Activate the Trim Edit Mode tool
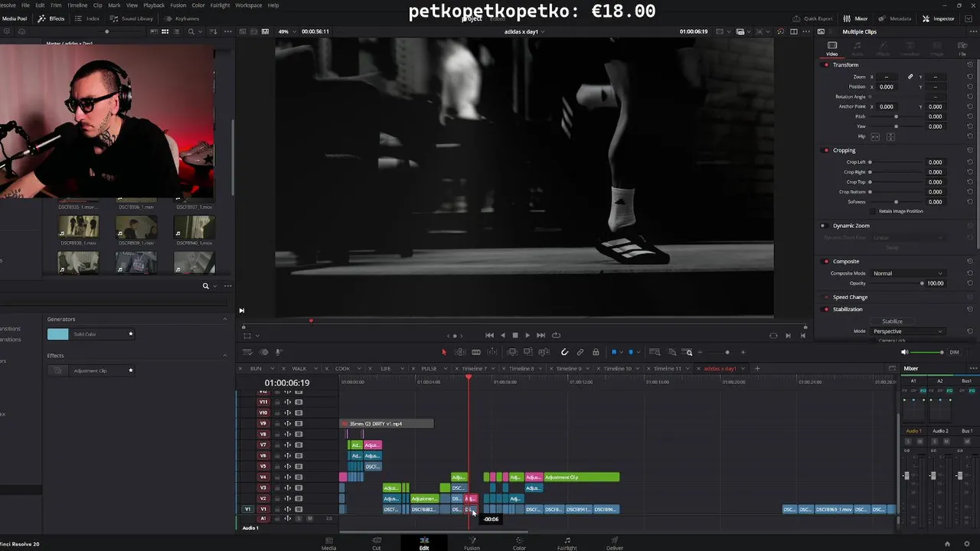Screen dimensions: 980x551 click(x=460, y=352)
